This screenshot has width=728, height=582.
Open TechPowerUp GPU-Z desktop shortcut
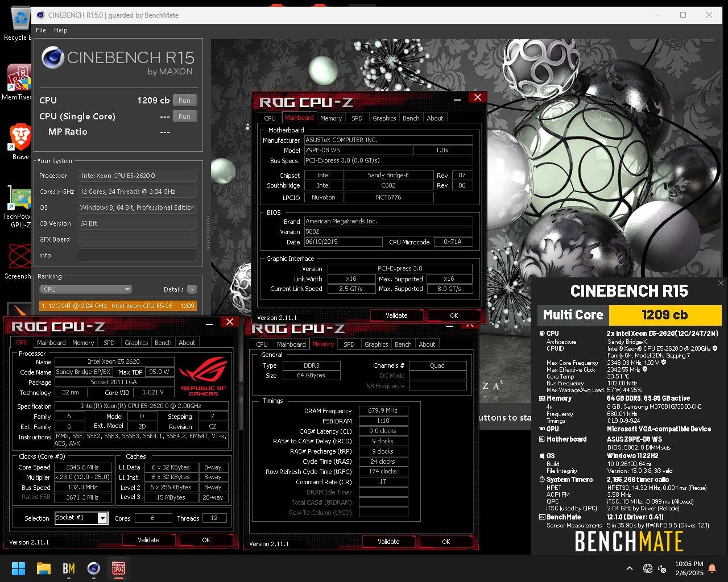[18, 207]
